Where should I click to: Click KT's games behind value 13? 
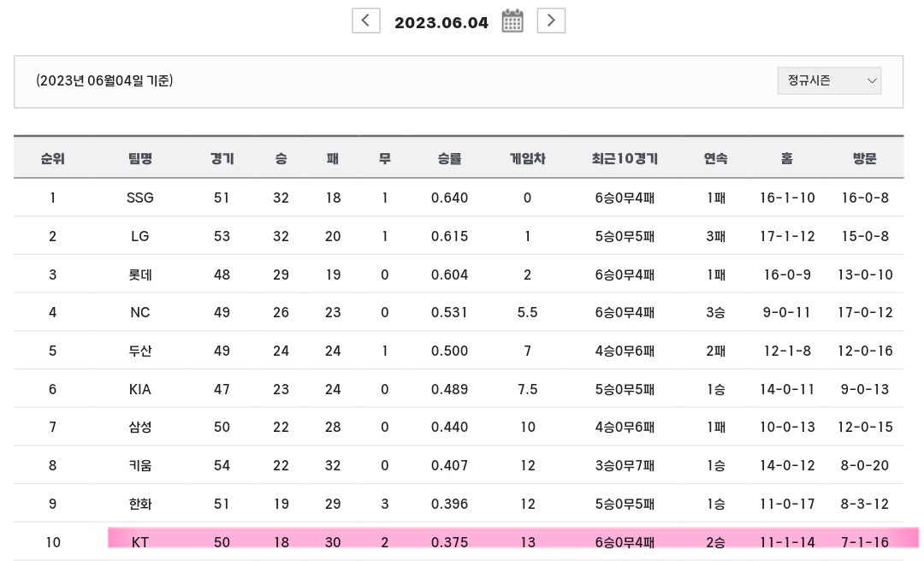coord(527,542)
